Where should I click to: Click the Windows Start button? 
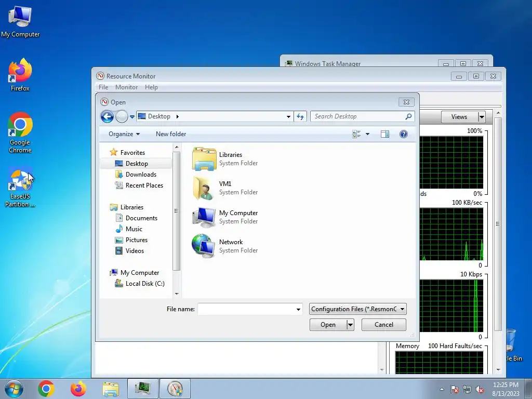coord(14,389)
